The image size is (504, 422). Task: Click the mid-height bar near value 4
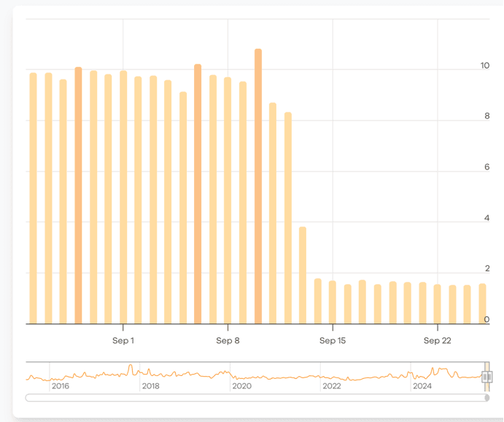(303, 275)
